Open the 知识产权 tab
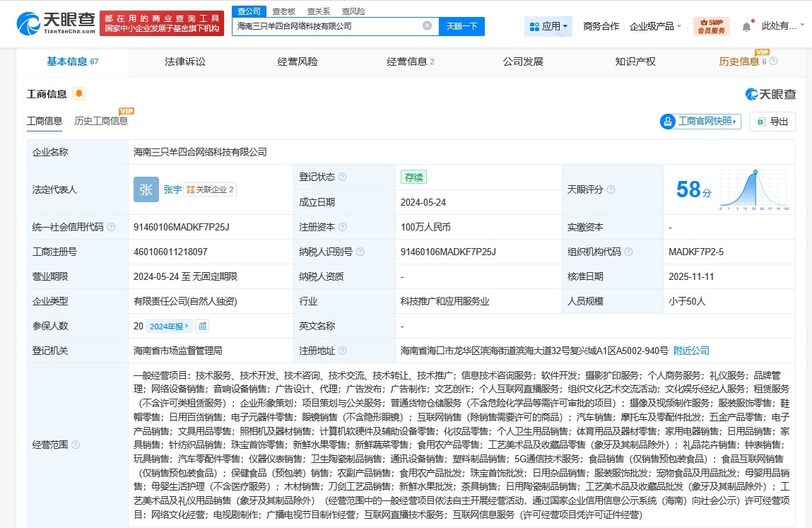The width and height of the screenshot is (812, 528). coord(635,61)
